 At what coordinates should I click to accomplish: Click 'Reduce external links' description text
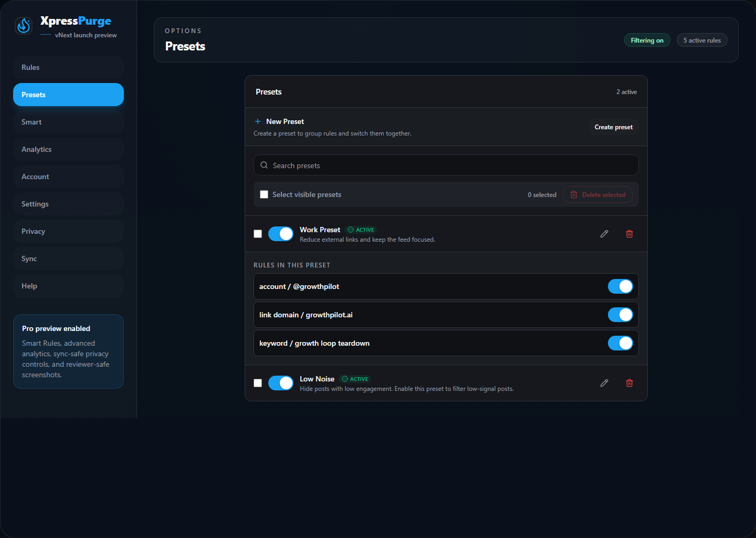pos(367,240)
